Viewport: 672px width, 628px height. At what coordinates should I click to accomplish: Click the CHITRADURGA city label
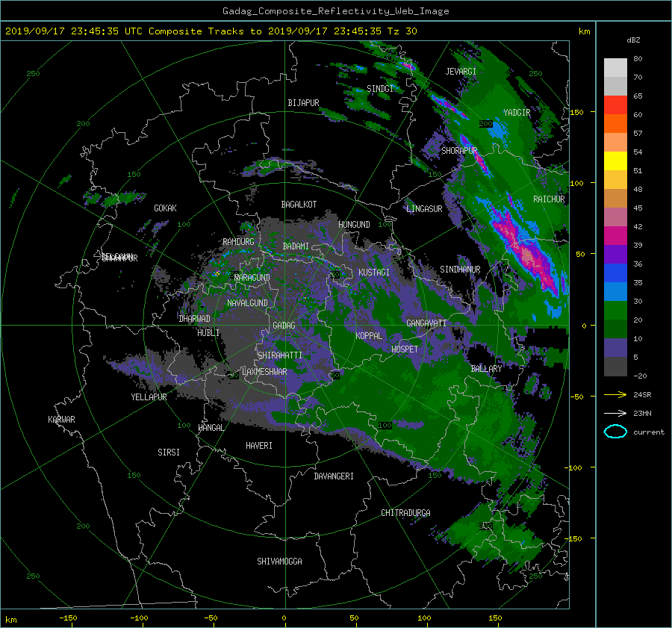tap(406, 513)
